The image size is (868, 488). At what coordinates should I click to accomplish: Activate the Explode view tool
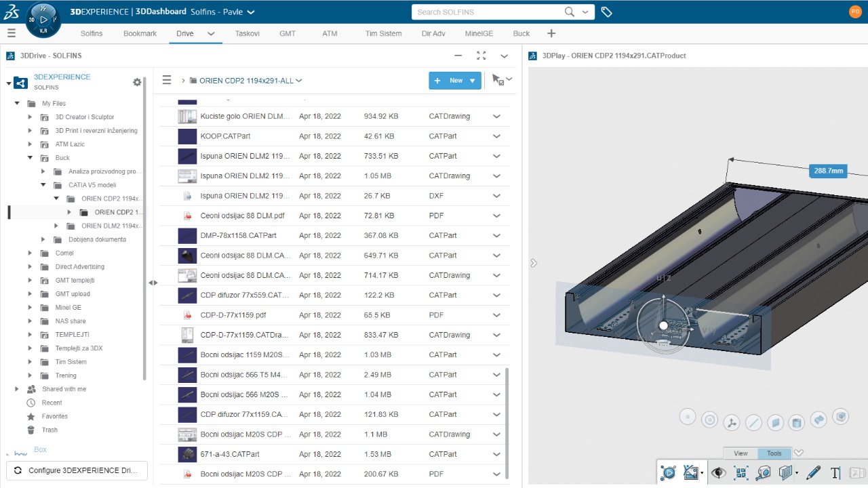click(x=741, y=472)
